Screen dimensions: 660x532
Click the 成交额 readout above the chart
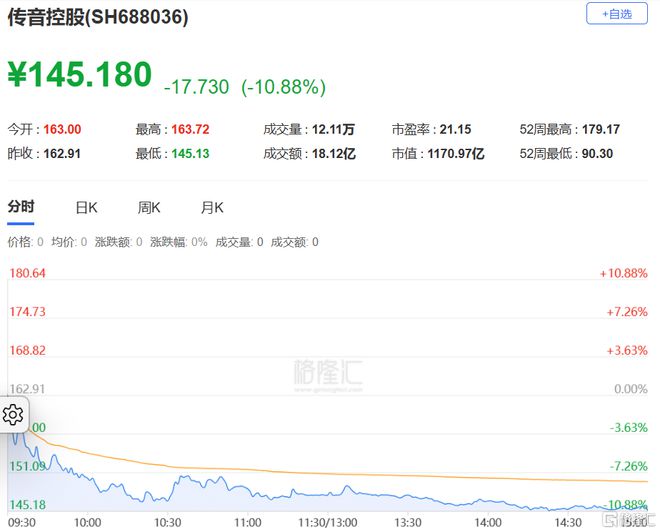point(295,242)
